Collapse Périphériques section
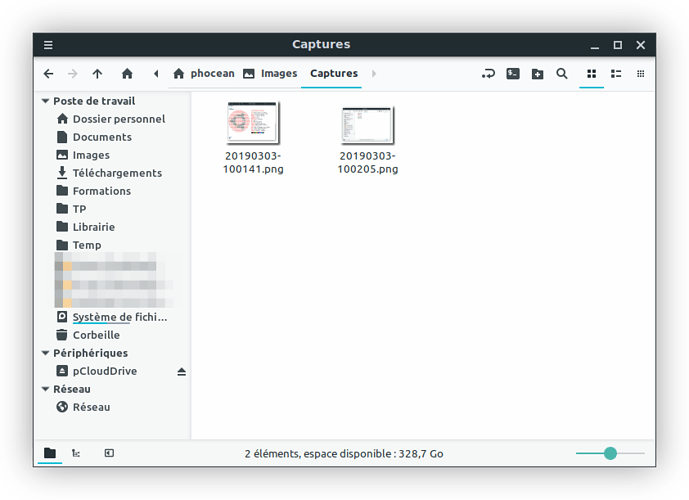Screen dimensions: 689x500 [x=45, y=353]
